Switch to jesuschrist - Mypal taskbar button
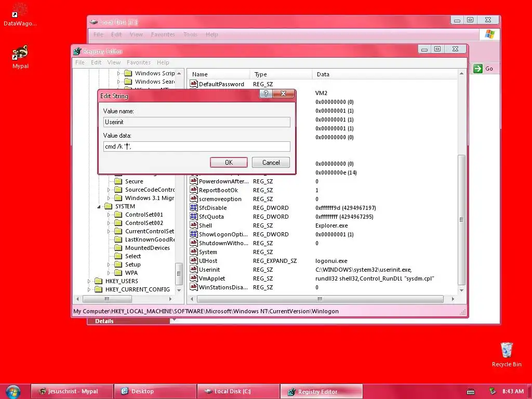Screen dimensions: 532x399 click(72, 392)
